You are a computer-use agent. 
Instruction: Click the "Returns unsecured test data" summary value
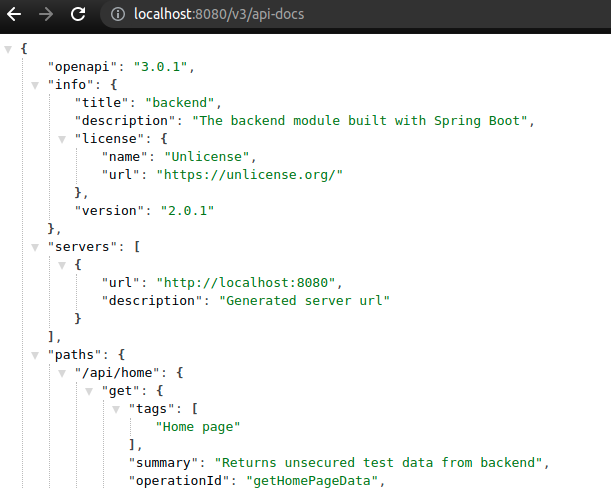(378, 463)
